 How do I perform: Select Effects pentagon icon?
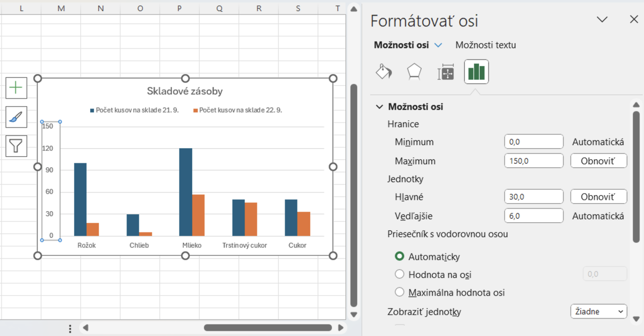[414, 71]
